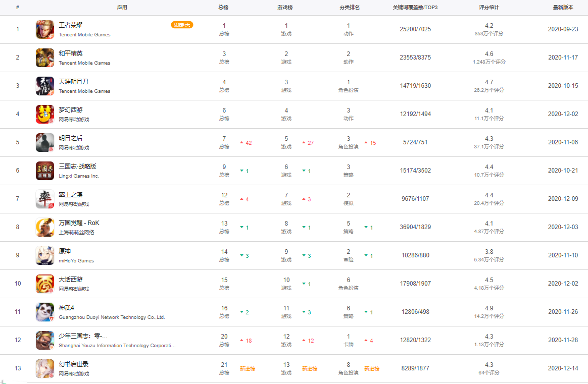Open the 神武4 panda icon
588x384 pixels.
[45, 312]
